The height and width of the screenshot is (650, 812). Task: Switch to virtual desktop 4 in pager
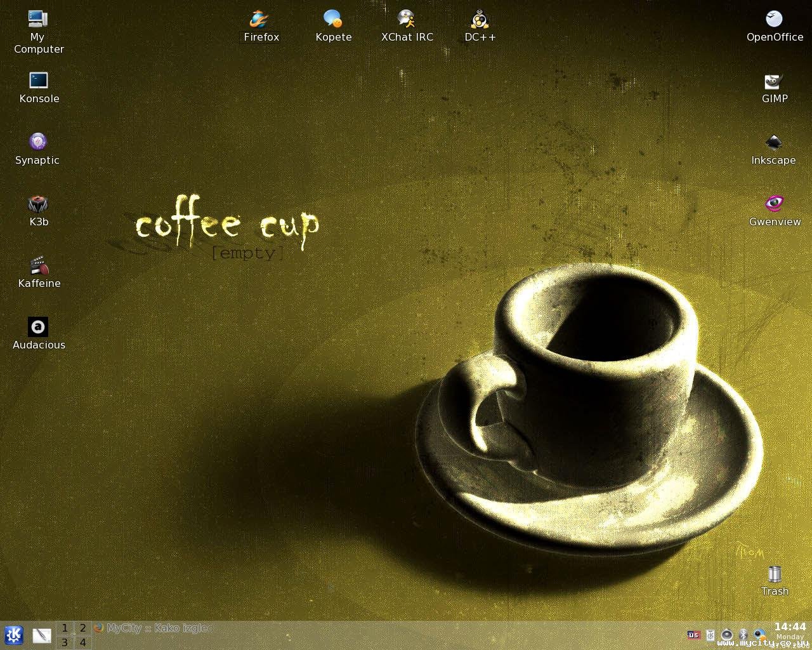(82, 642)
